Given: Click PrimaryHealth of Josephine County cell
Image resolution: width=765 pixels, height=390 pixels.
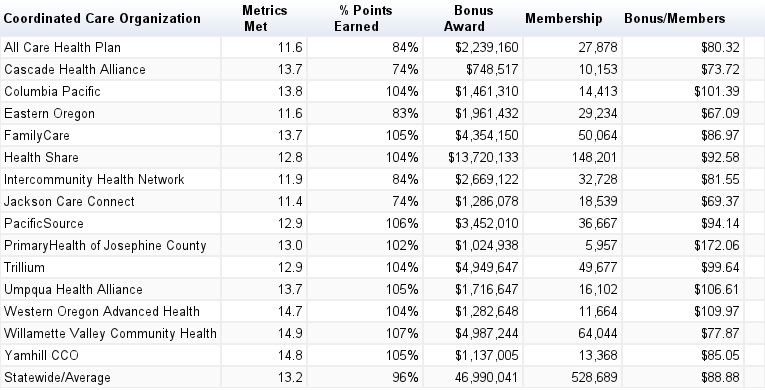Looking at the screenshot, I should (105, 245).
